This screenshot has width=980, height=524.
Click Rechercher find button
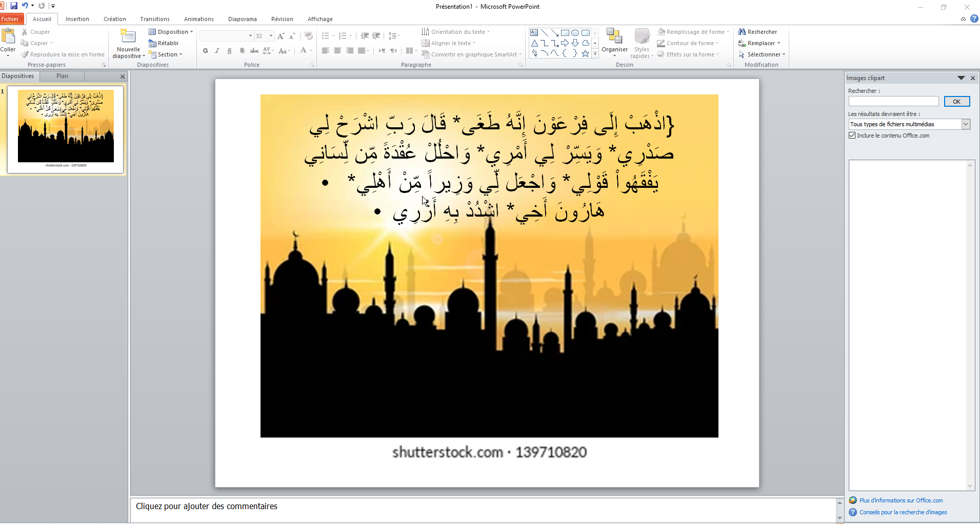757,32
